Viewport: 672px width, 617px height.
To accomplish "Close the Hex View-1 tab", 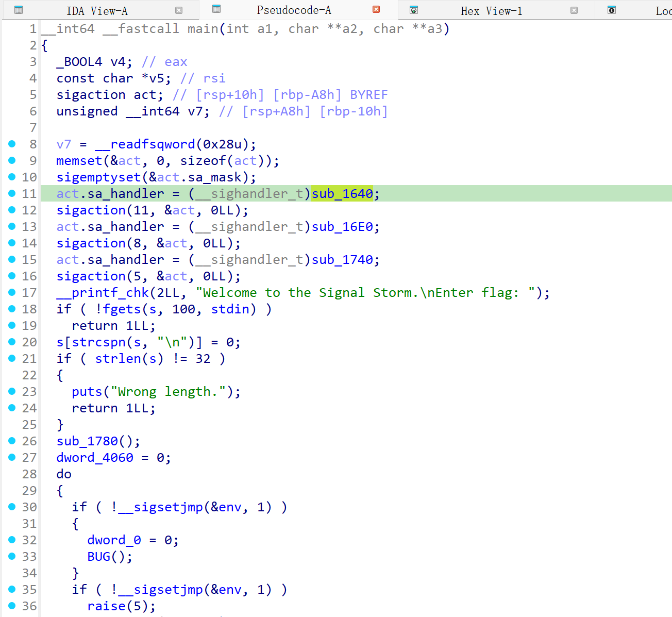I will pyautogui.click(x=574, y=10).
